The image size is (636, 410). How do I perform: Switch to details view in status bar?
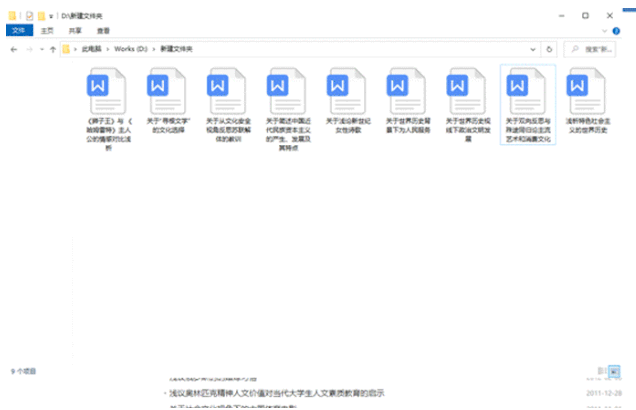(x=602, y=371)
